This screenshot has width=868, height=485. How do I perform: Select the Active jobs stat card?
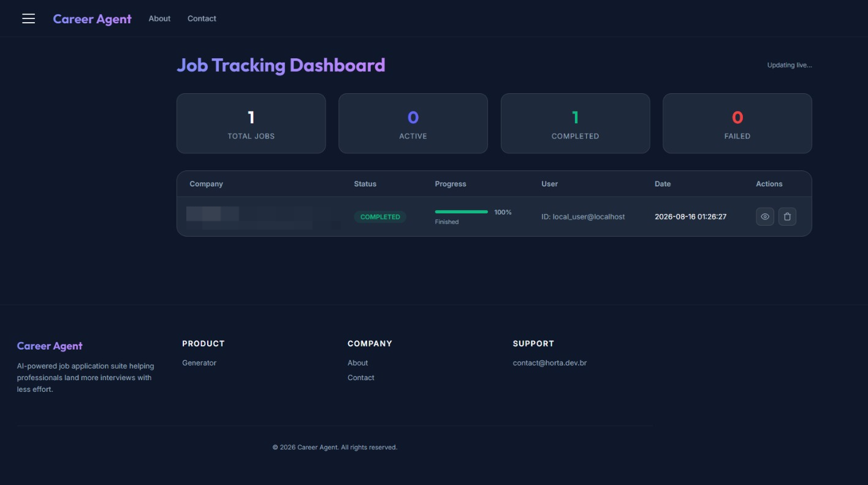pyautogui.click(x=413, y=123)
